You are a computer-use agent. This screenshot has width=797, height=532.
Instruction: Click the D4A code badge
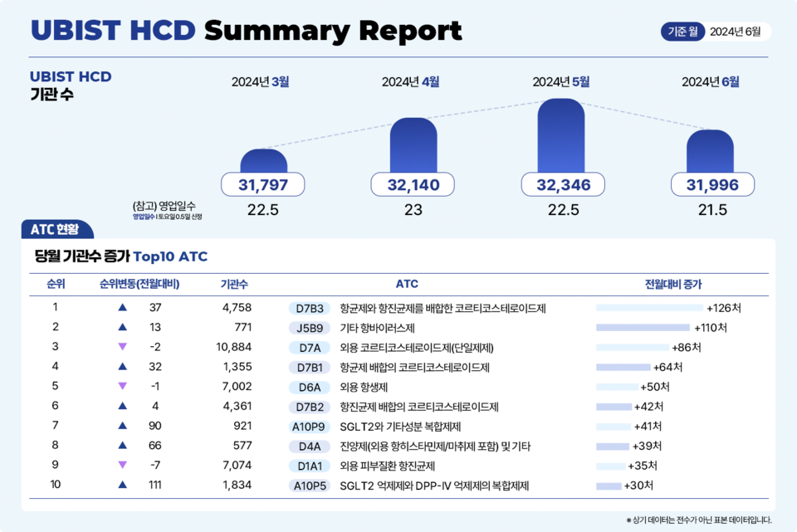310,446
